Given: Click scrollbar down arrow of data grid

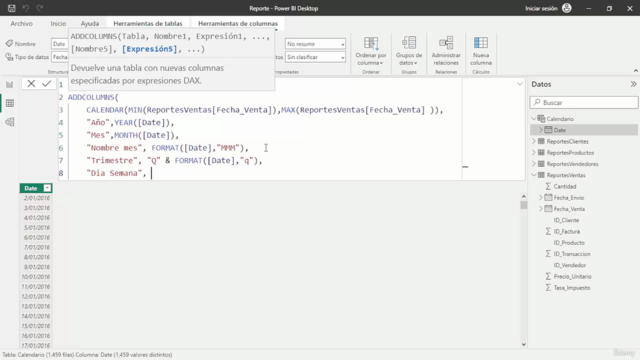Looking at the screenshot, I should click(x=524, y=344).
